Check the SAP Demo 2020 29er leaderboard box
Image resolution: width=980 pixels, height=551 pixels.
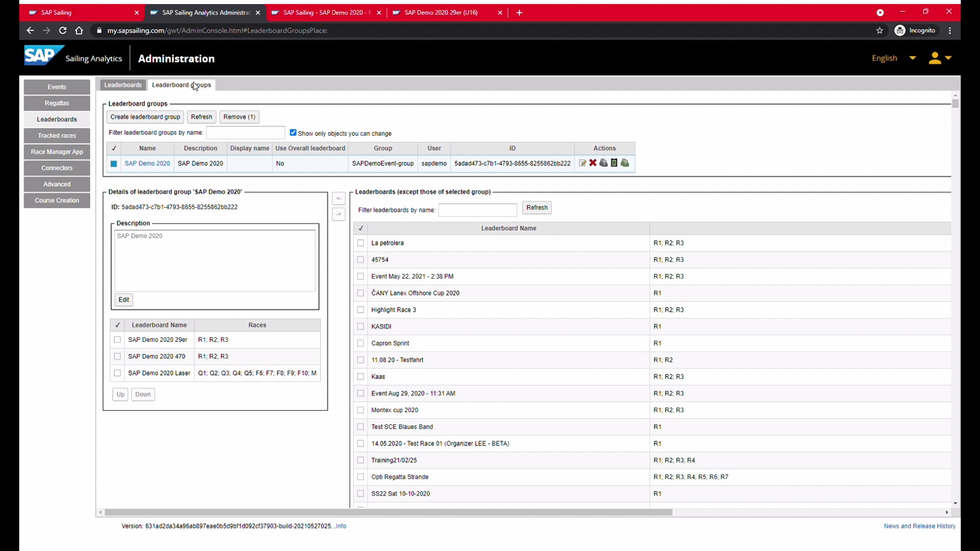[x=117, y=340]
